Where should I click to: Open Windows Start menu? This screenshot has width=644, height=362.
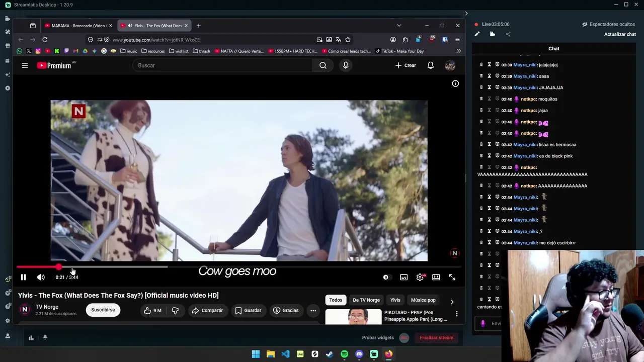(x=256, y=354)
